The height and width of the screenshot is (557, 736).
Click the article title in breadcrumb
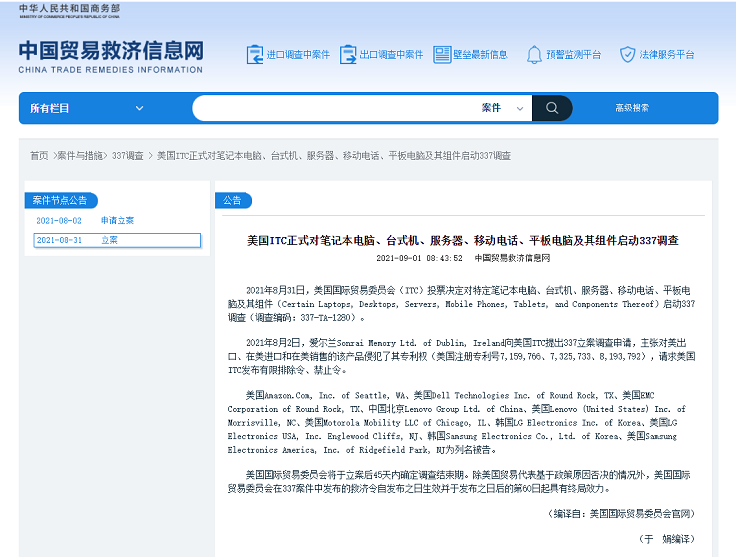tap(334, 156)
